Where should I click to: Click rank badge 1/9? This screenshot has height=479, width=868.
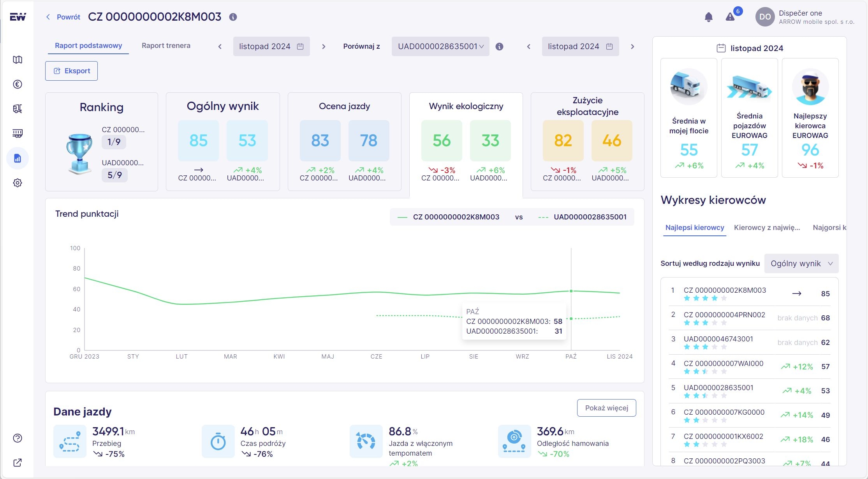114,142
